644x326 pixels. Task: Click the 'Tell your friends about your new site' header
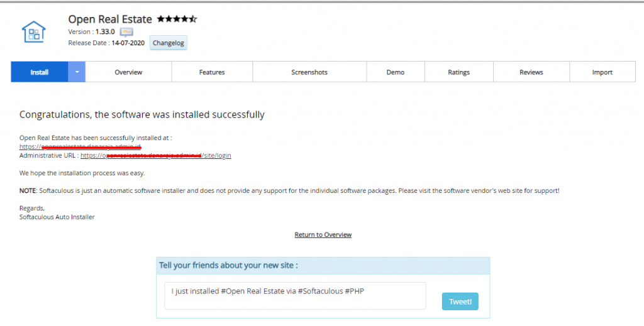pyautogui.click(x=228, y=265)
